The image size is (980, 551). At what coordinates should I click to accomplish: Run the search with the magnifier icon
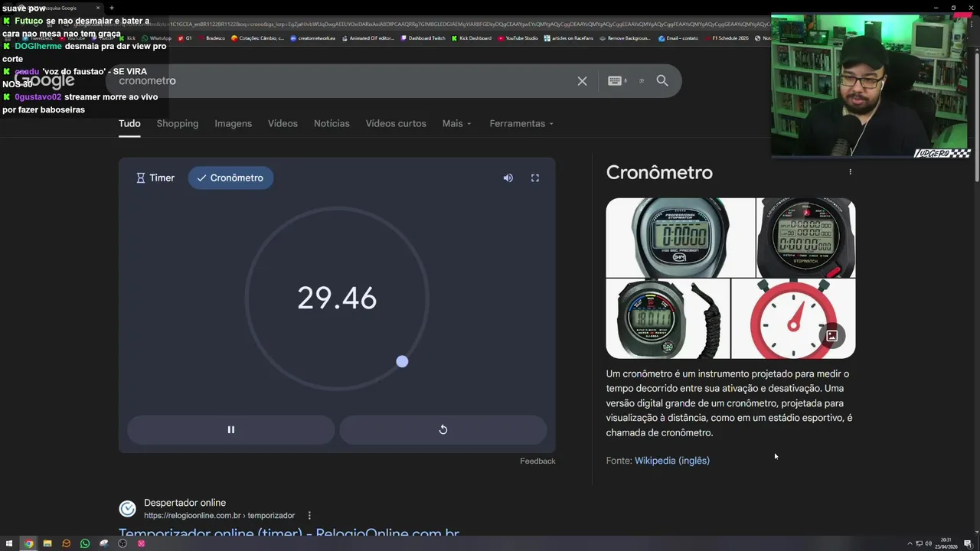(x=662, y=80)
